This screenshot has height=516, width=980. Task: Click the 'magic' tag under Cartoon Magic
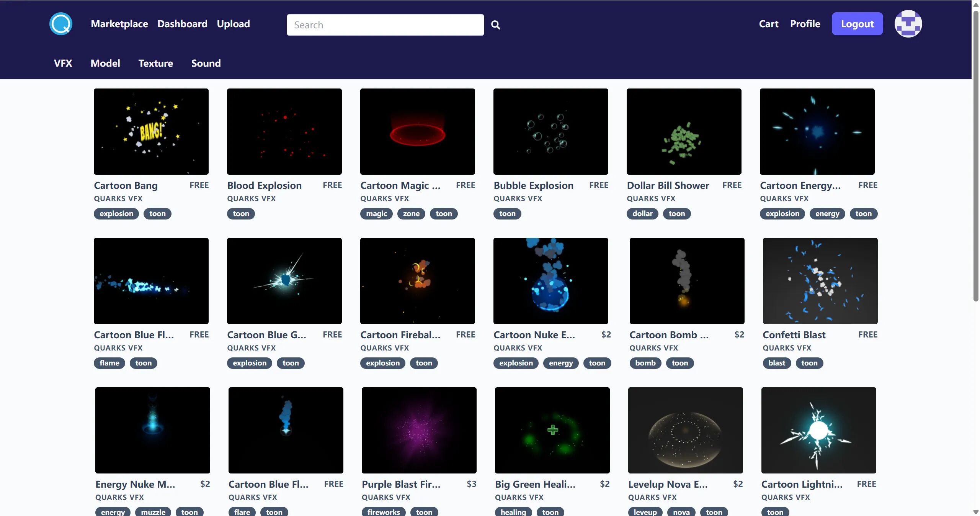click(376, 214)
